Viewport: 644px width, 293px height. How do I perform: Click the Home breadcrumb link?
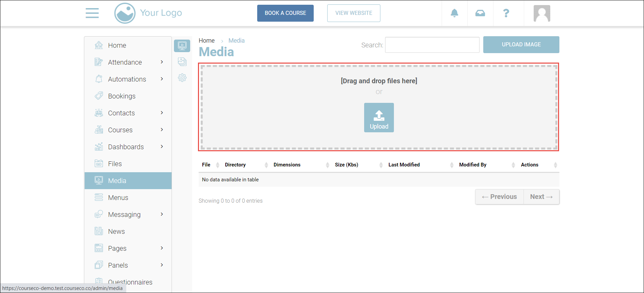point(206,41)
